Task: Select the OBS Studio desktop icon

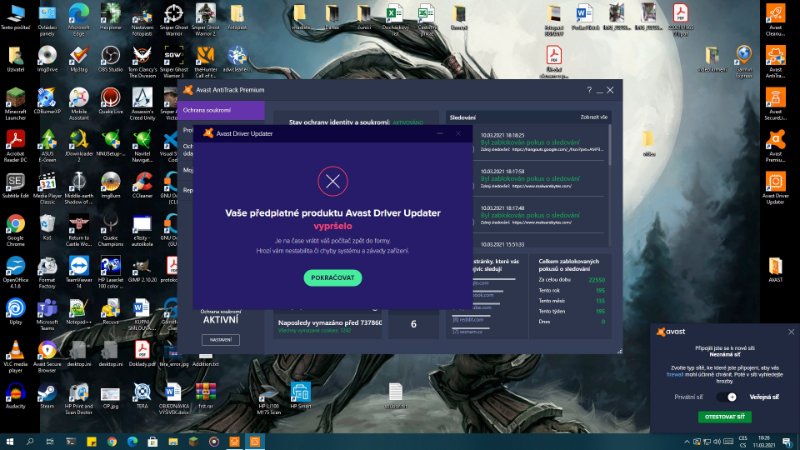Action: click(110, 59)
